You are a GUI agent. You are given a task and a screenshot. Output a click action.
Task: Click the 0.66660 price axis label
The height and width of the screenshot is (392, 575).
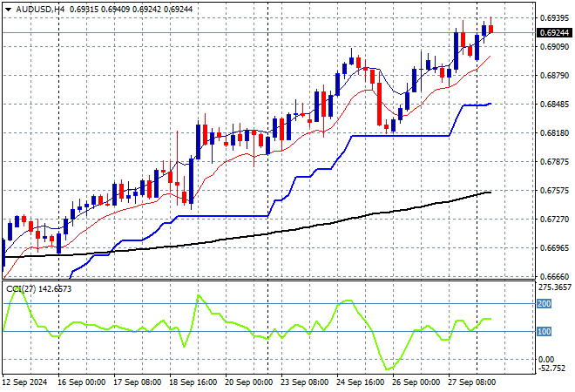[554, 276]
